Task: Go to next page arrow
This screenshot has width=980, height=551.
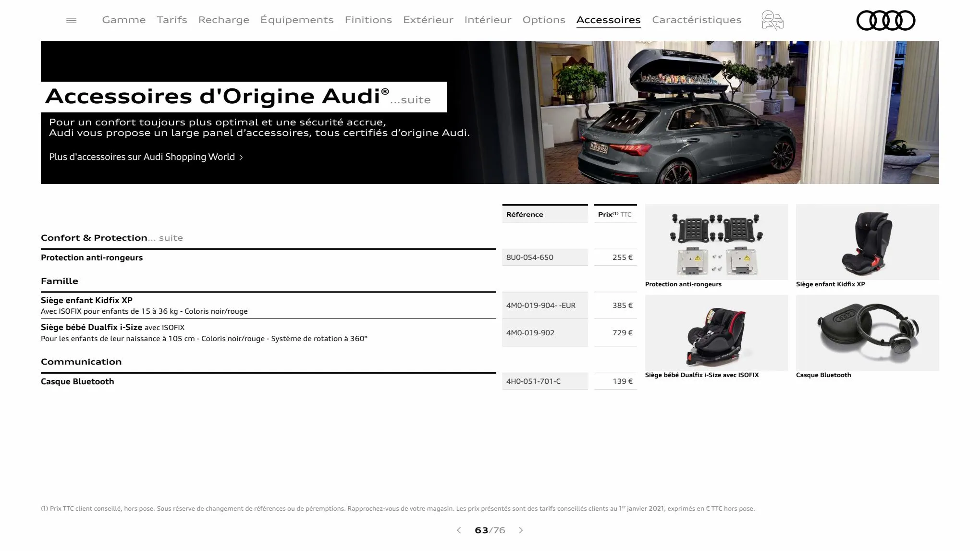Action: (x=521, y=530)
